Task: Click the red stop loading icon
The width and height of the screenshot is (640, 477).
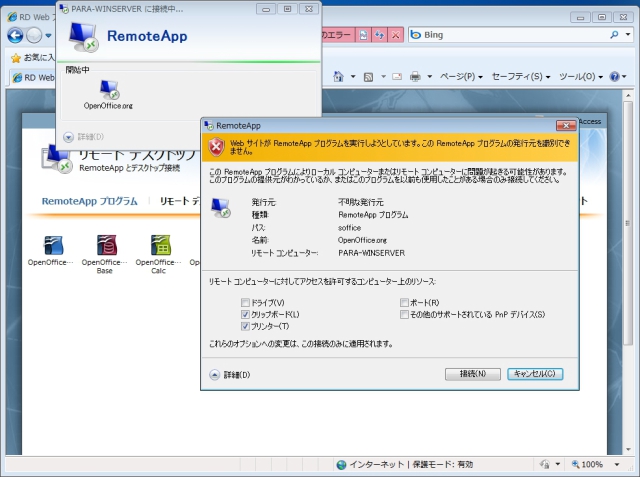Action: (395, 35)
